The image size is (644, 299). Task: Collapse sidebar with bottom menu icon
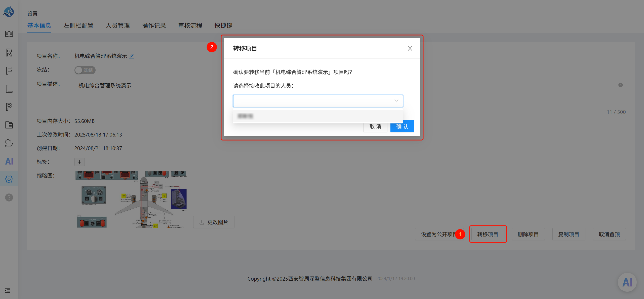(8, 290)
